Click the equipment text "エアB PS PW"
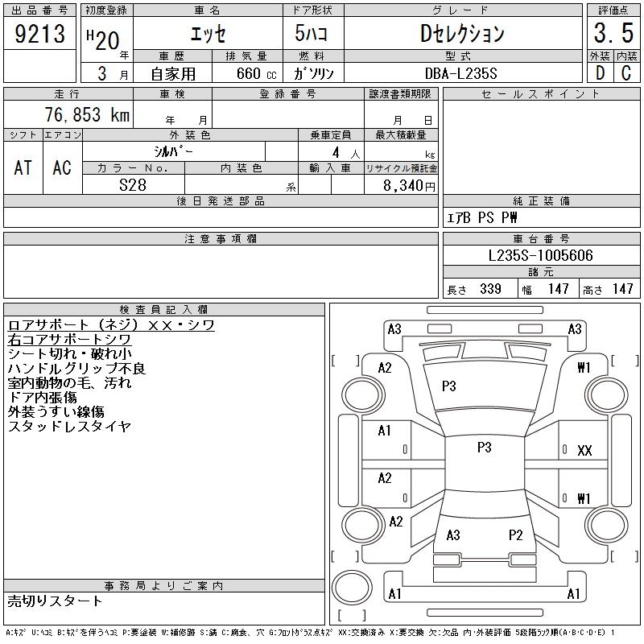 tap(482, 217)
